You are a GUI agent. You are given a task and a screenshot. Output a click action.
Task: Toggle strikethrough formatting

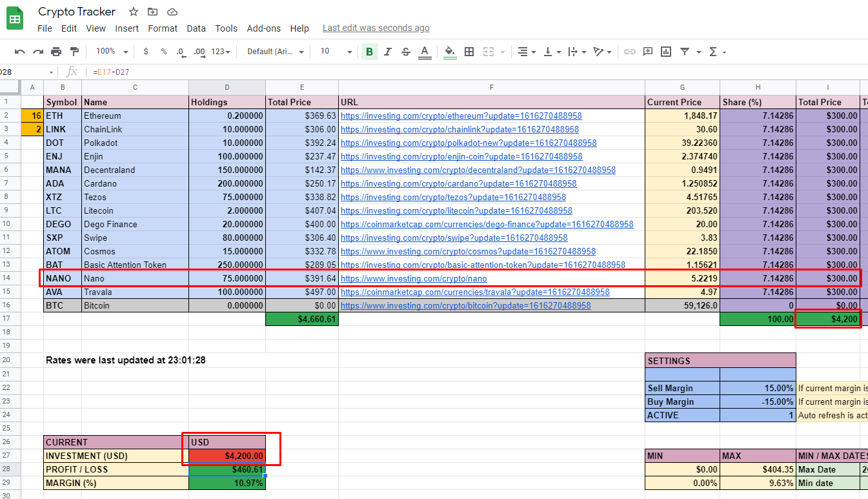[405, 52]
